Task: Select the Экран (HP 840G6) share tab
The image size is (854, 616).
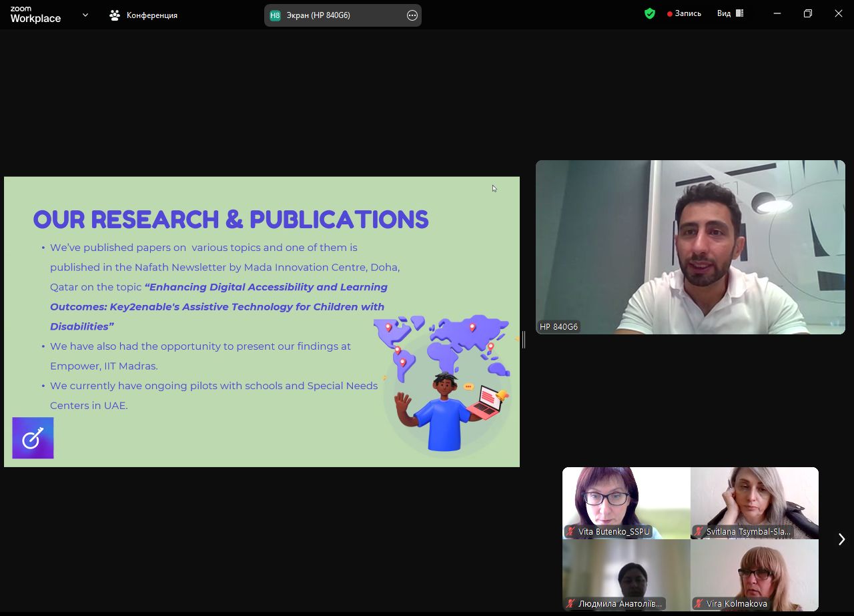Action: pos(342,15)
